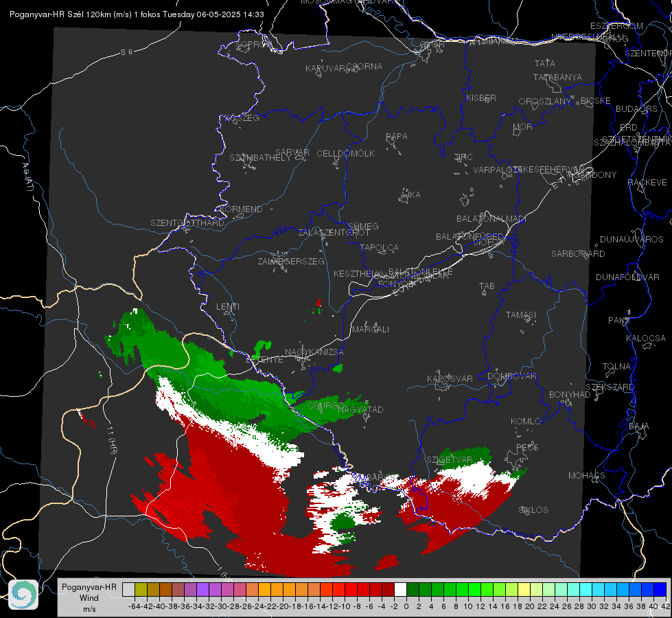672x618 pixels.
Task: Select the CSURGO town label
Action: tap(326, 406)
